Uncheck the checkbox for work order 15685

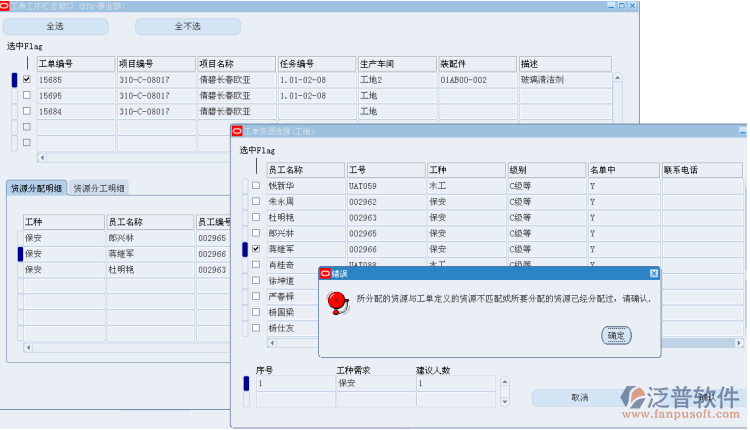coord(27,79)
